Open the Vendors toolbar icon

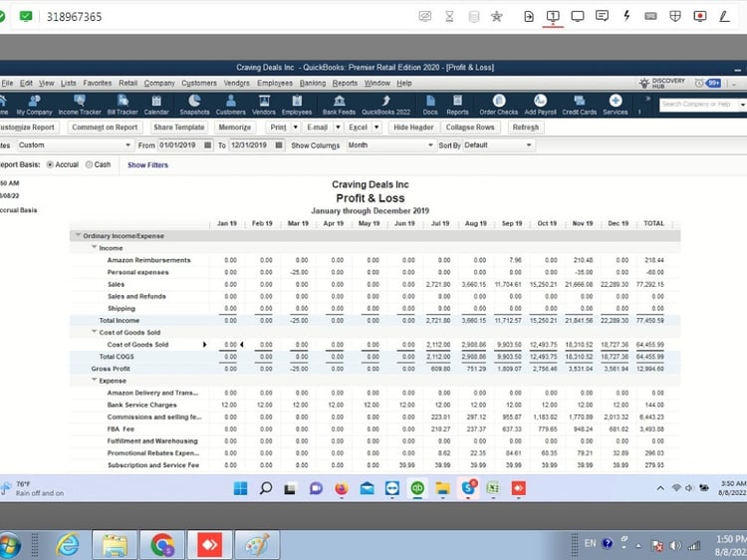(x=264, y=105)
